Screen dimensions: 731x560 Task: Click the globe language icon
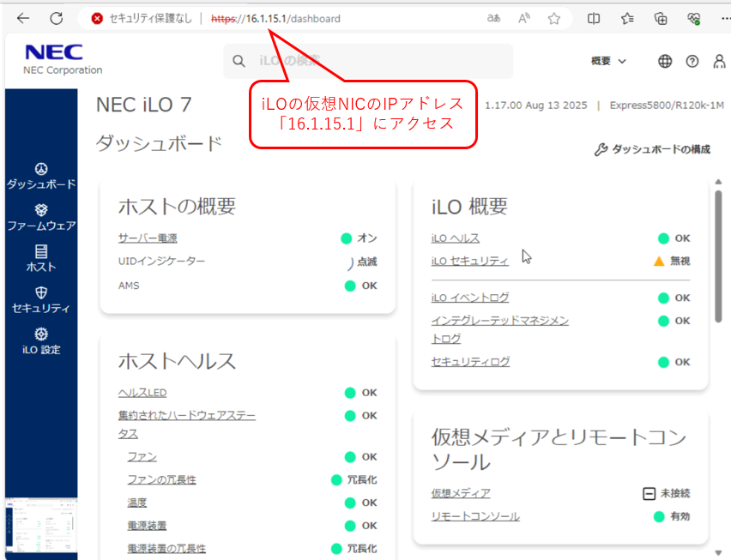[665, 61]
